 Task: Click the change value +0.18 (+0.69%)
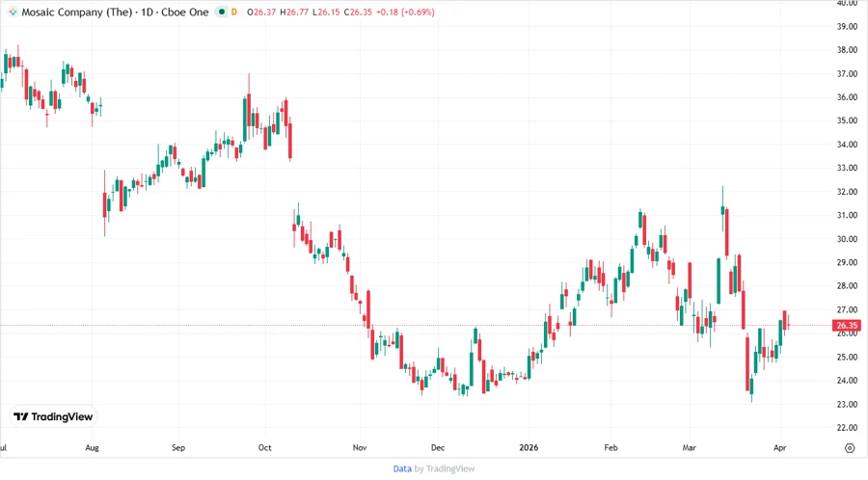click(405, 12)
